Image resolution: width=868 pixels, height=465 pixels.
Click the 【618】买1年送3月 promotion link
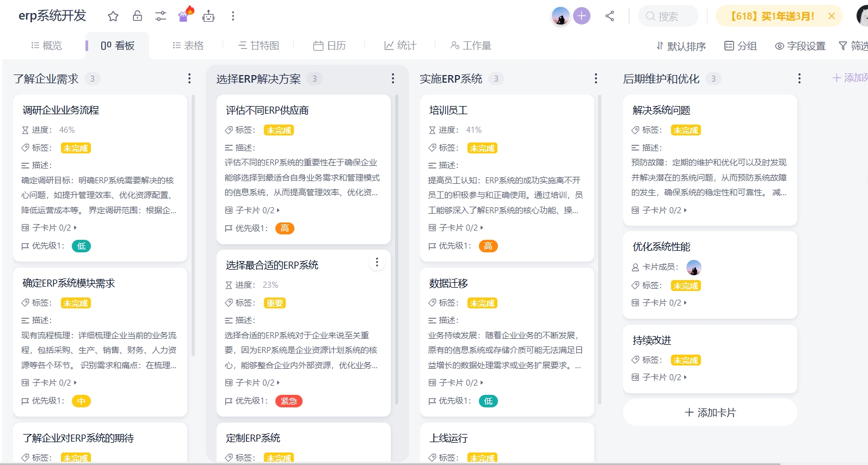[772, 16]
